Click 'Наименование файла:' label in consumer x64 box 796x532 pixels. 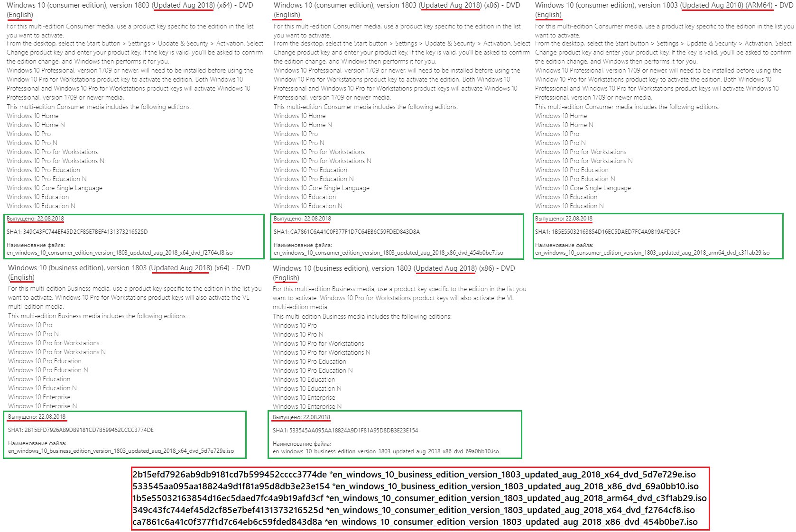(36, 245)
